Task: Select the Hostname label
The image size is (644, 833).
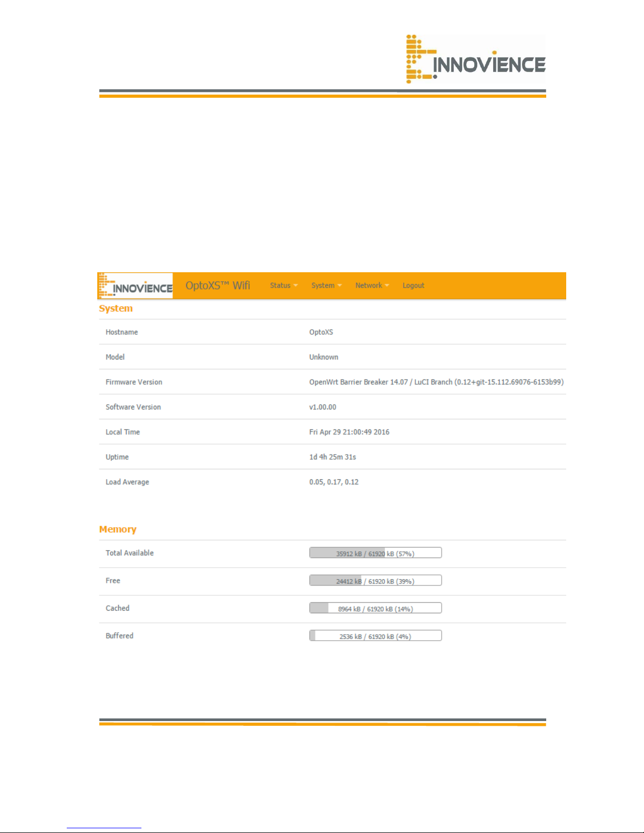Action: 121,332
